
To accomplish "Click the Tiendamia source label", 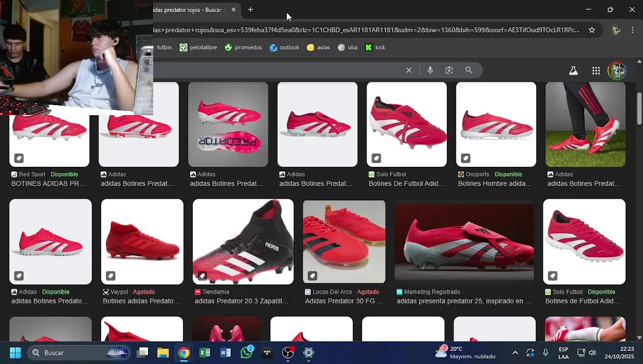I will [x=215, y=292].
